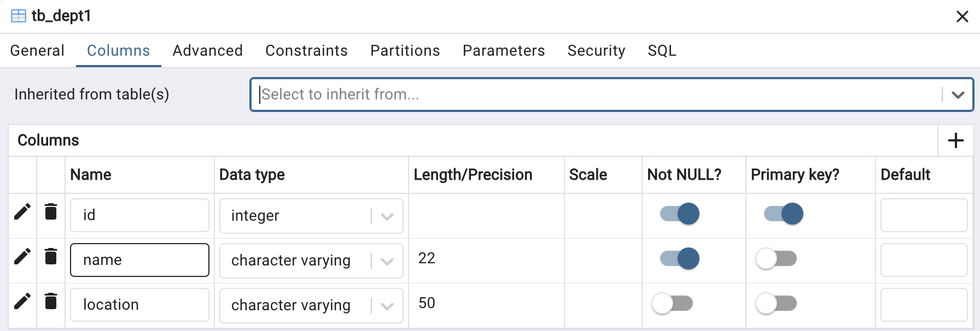
Task: Switch to the Constraints tab
Action: pyautogui.click(x=306, y=51)
